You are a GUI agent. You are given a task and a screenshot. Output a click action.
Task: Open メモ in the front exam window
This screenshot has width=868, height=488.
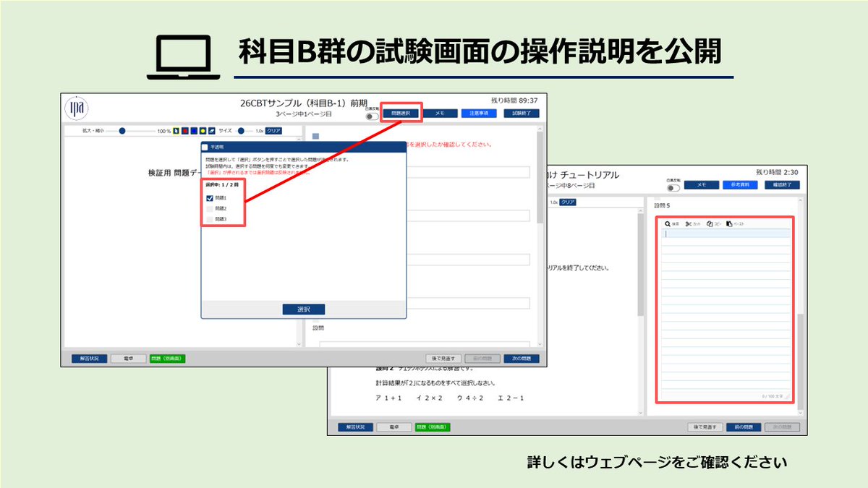[x=441, y=114]
